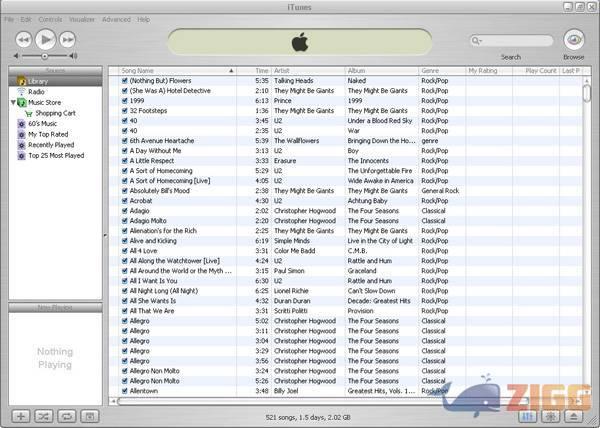The width and height of the screenshot is (600, 428).
Task: Turn on the visualizer button
Action: (551, 417)
